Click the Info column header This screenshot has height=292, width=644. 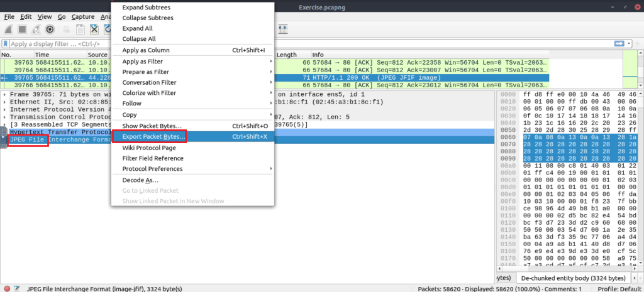pyautogui.click(x=318, y=55)
